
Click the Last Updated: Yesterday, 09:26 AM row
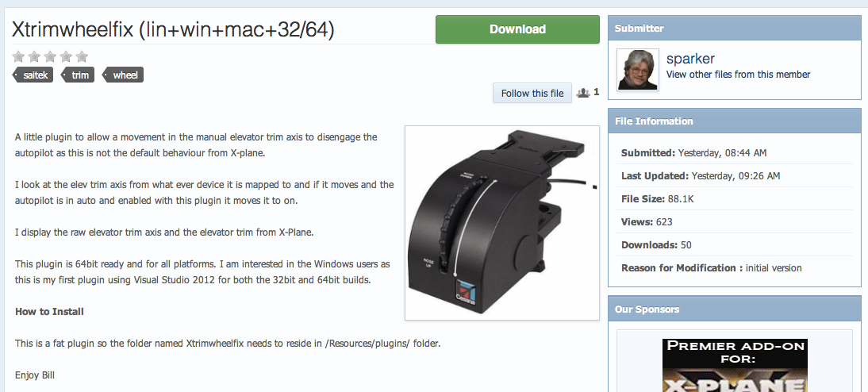point(735,176)
